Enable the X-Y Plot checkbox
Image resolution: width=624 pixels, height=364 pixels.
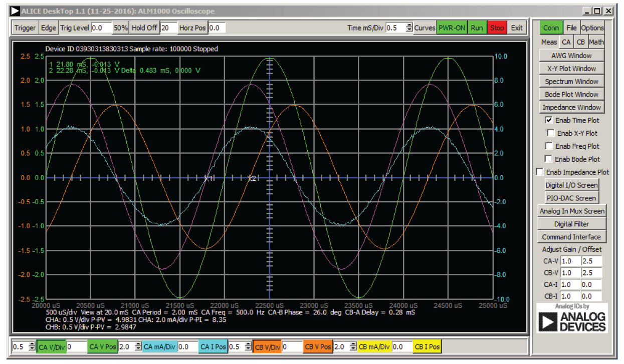pos(551,133)
